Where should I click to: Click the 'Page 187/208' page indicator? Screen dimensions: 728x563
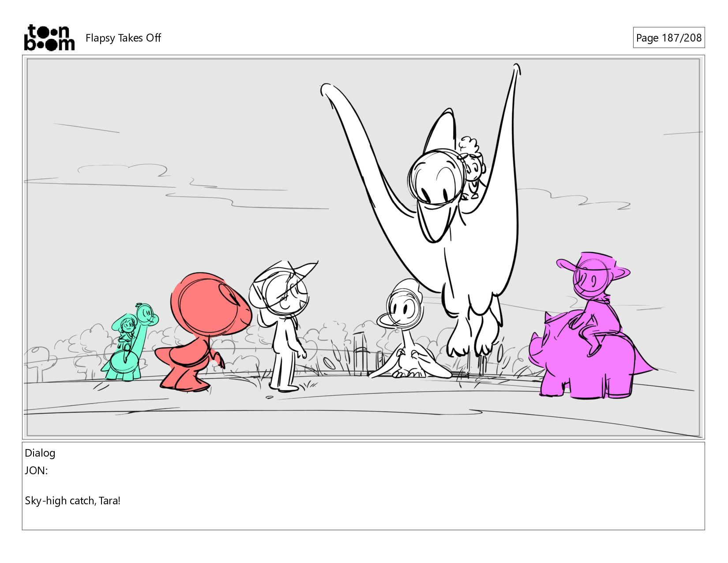(668, 38)
